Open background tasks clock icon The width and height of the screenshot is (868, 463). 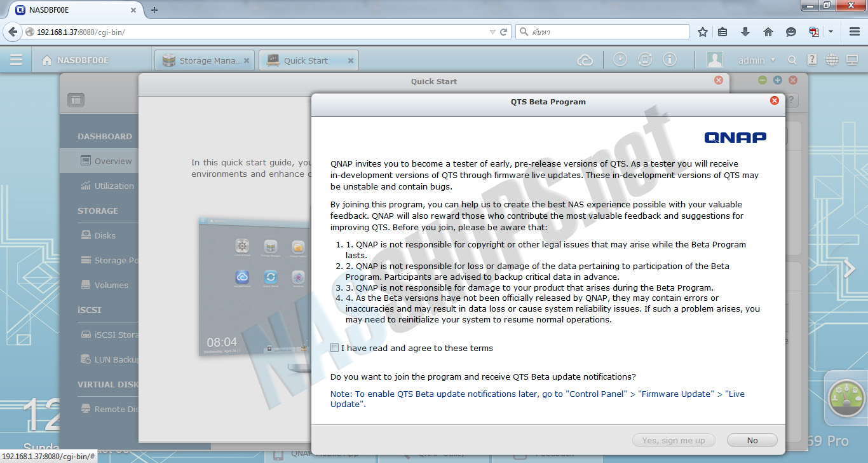[x=620, y=59]
